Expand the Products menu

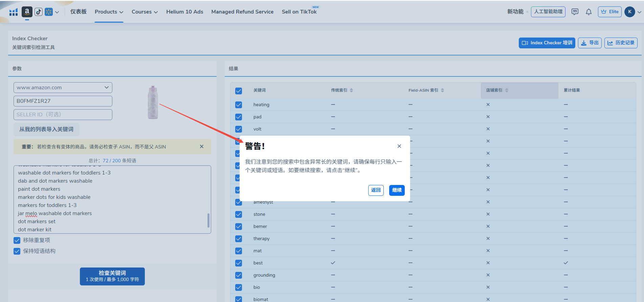click(109, 12)
